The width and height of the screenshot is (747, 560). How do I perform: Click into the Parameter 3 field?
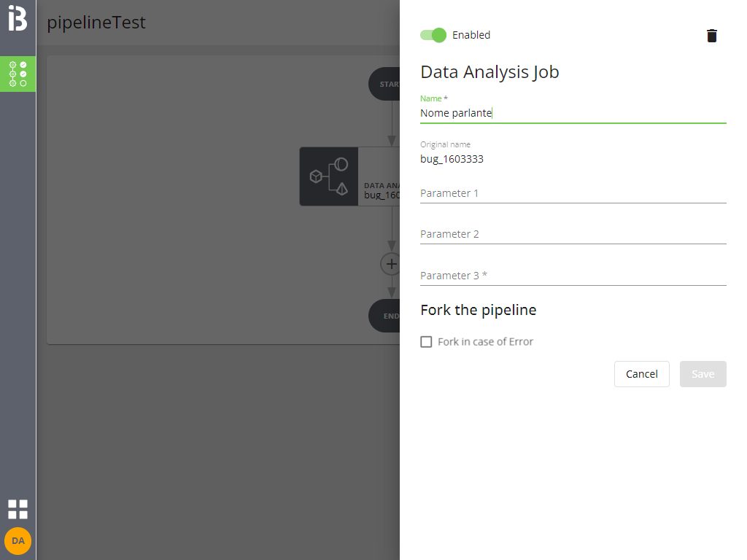(x=573, y=276)
